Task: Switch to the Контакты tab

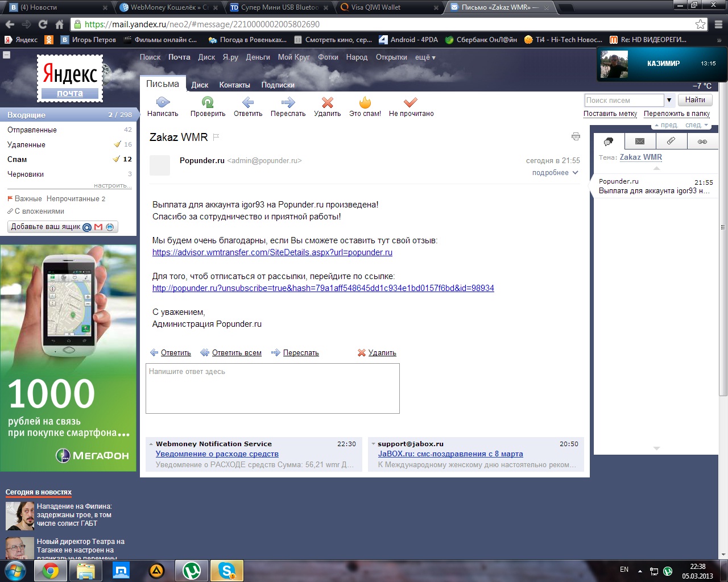Action: [x=234, y=85]
